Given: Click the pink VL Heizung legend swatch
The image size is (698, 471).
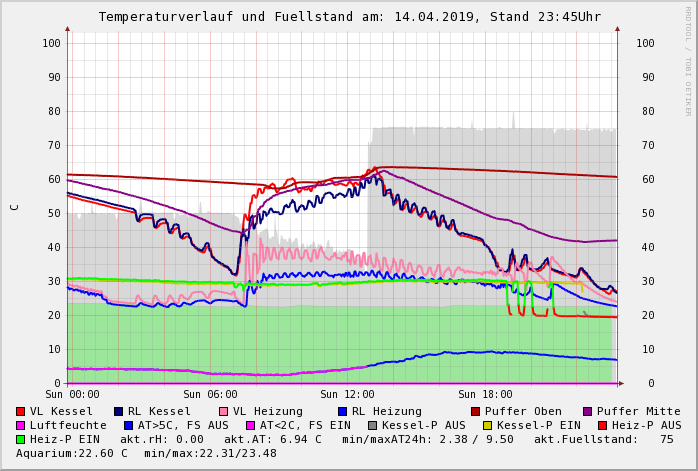Looking at the screenshot, I should [x=223, y=412].
